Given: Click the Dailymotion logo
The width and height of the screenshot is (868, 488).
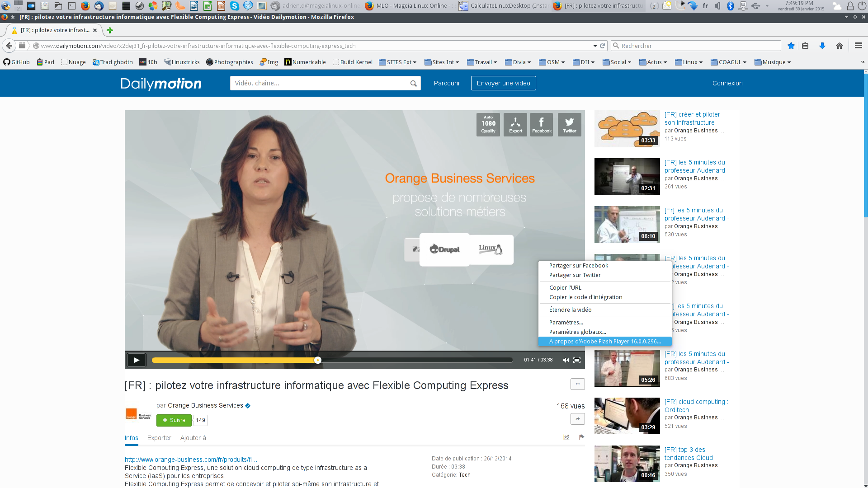Looking at the screenshot, I should click(161, 84).
